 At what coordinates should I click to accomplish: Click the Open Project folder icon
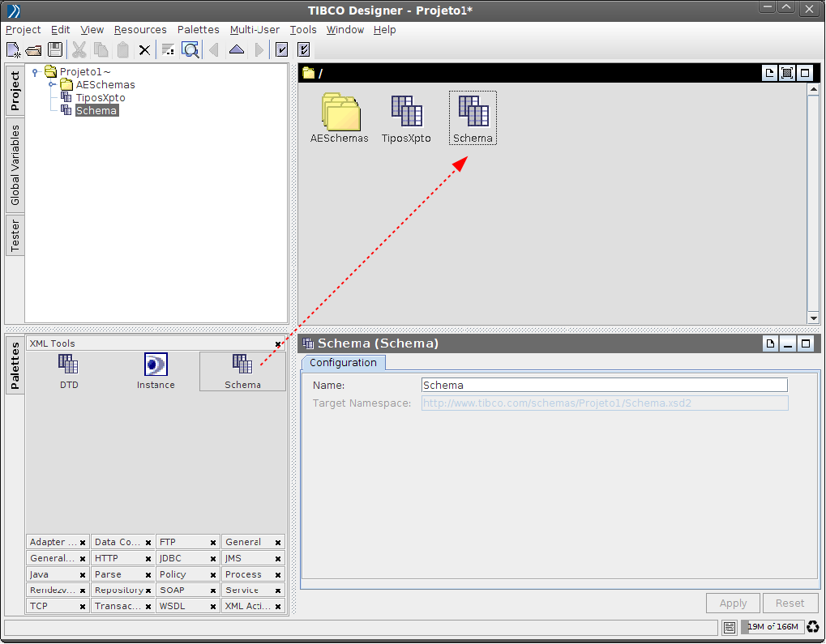34,50
